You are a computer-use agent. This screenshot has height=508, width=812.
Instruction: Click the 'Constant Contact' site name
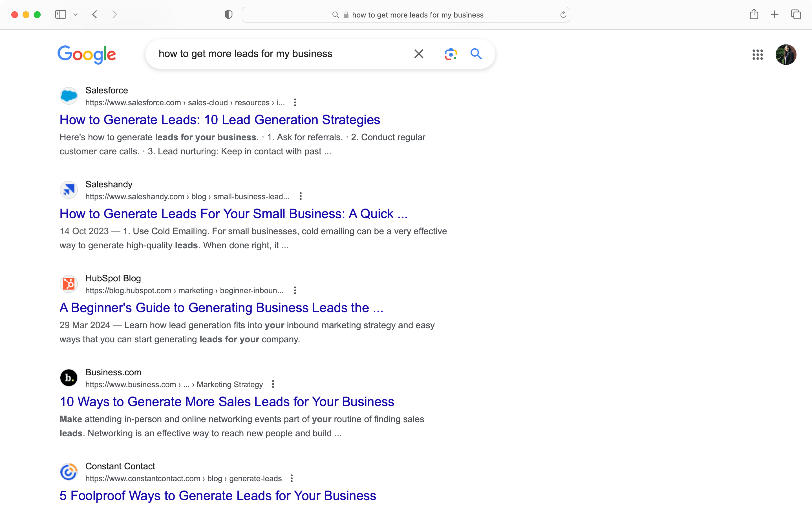pyautogui.click(x=120, y=466)
